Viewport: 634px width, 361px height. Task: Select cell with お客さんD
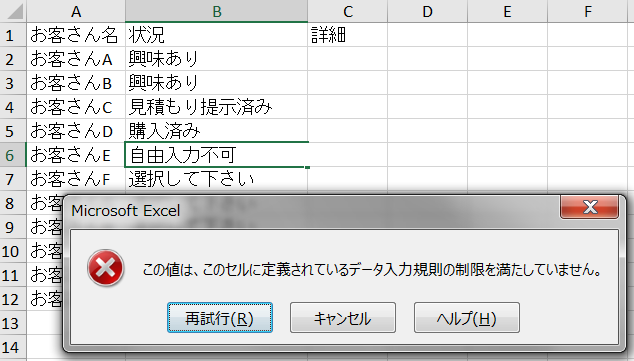pyautogui.click(x=76, y=131)
